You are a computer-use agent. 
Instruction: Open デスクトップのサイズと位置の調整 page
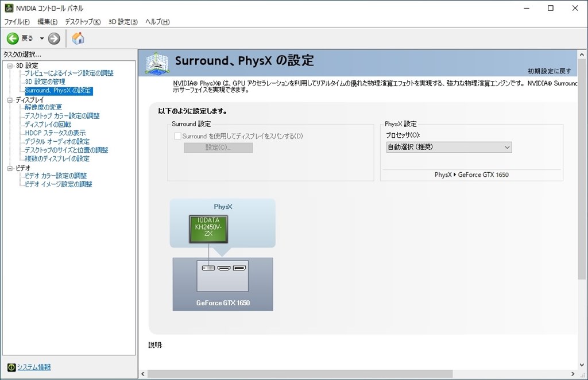point(67,150)
